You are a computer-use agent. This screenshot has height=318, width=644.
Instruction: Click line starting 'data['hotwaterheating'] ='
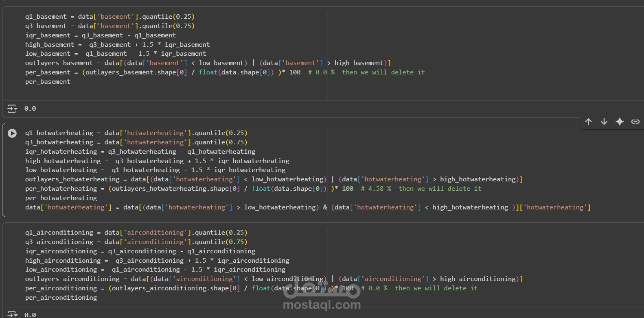click(308, 207)
